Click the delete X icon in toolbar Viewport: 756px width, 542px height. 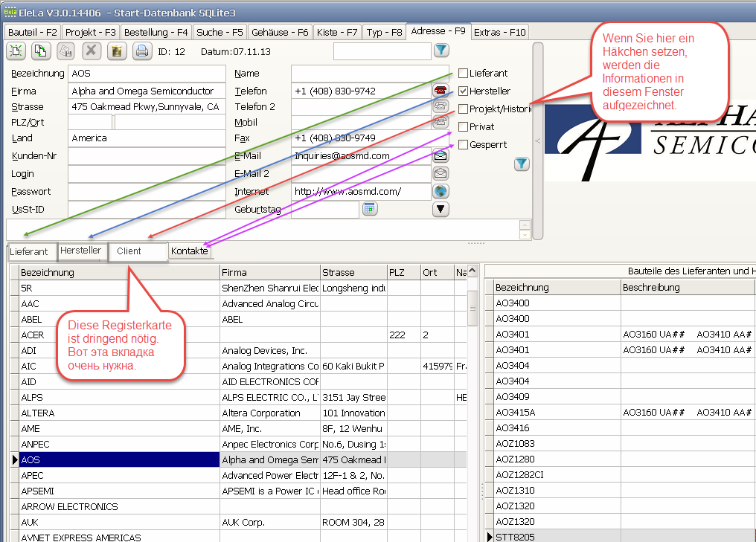91,51
